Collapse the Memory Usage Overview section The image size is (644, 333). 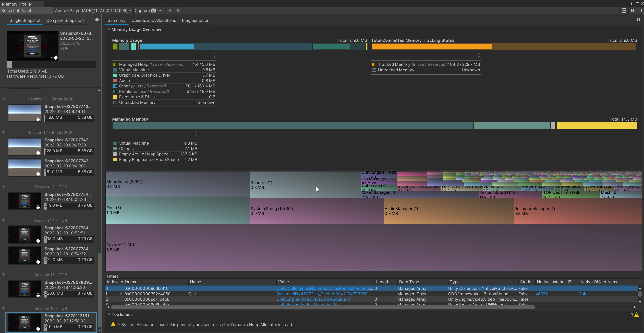(x=109, y=30)
